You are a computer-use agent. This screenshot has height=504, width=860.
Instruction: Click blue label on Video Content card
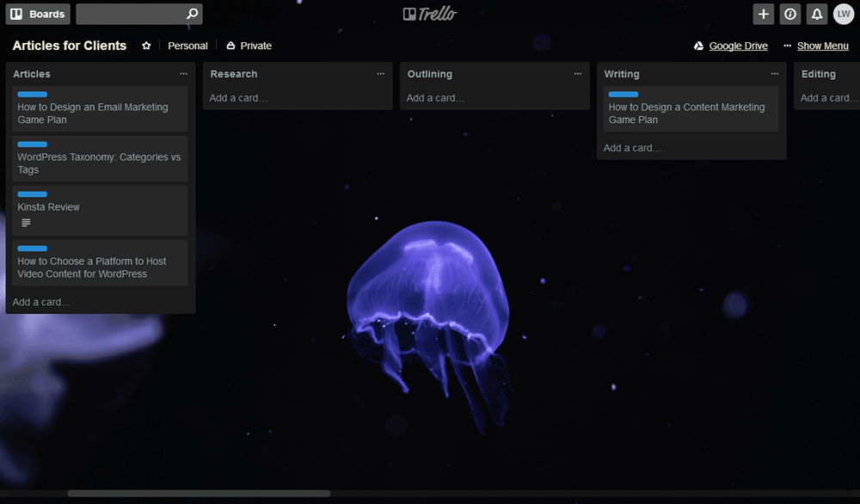pyautogui.click(x=33, y=249)
